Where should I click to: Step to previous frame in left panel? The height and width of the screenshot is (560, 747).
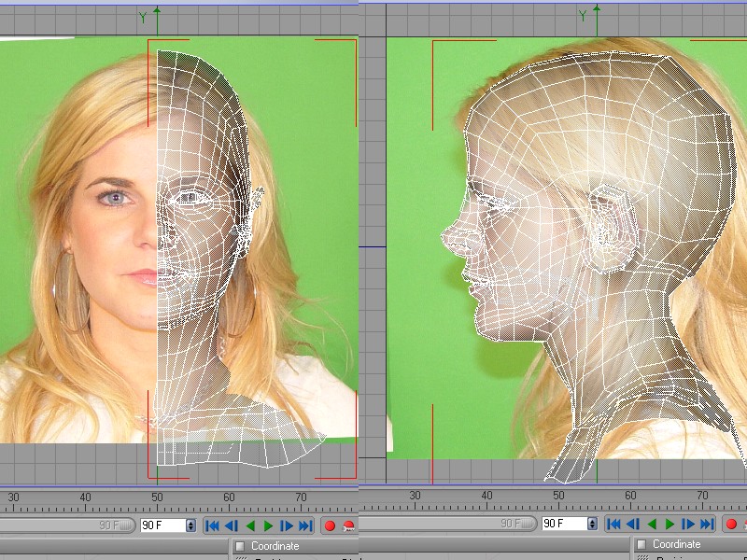click(x=231, y=525)
